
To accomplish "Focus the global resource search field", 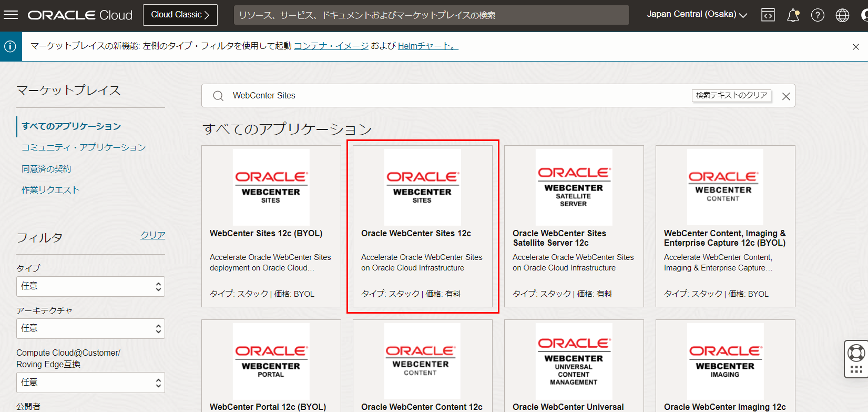I will (x=431, y=15).
